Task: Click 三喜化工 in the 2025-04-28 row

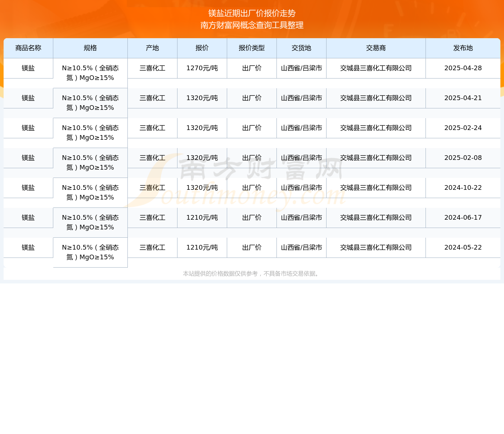Action: coord(153,68)
